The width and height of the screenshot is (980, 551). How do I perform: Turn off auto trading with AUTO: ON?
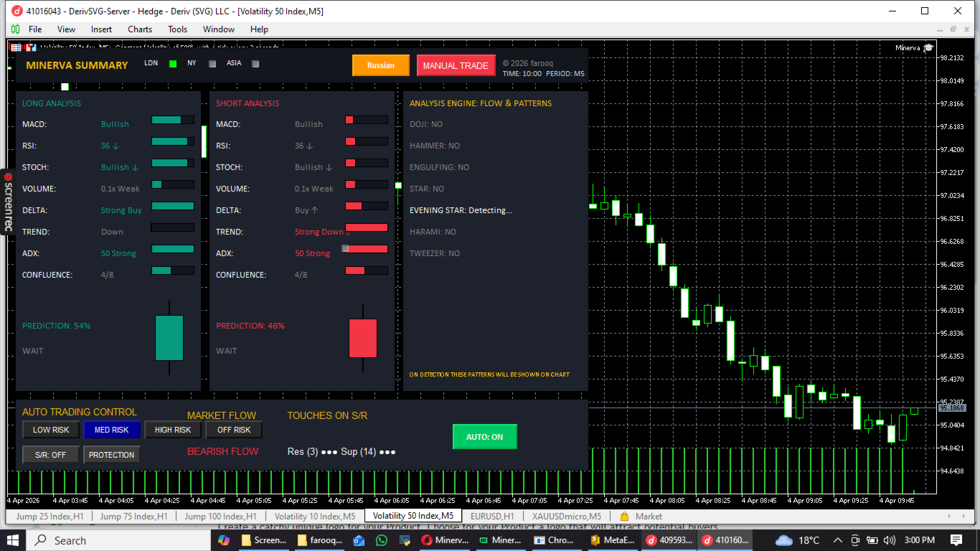pyautogui.click(x=485, y=437)
